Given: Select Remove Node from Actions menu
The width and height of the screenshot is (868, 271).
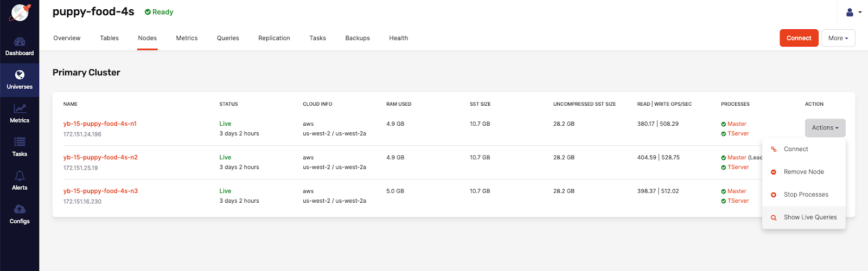Looking at the screenshot, I should 803,172.
